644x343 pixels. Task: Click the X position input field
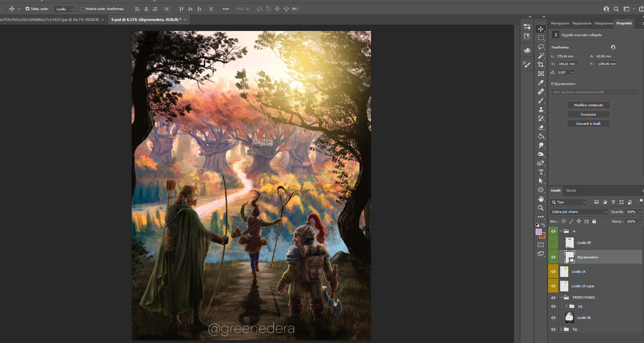coord(567,64)
